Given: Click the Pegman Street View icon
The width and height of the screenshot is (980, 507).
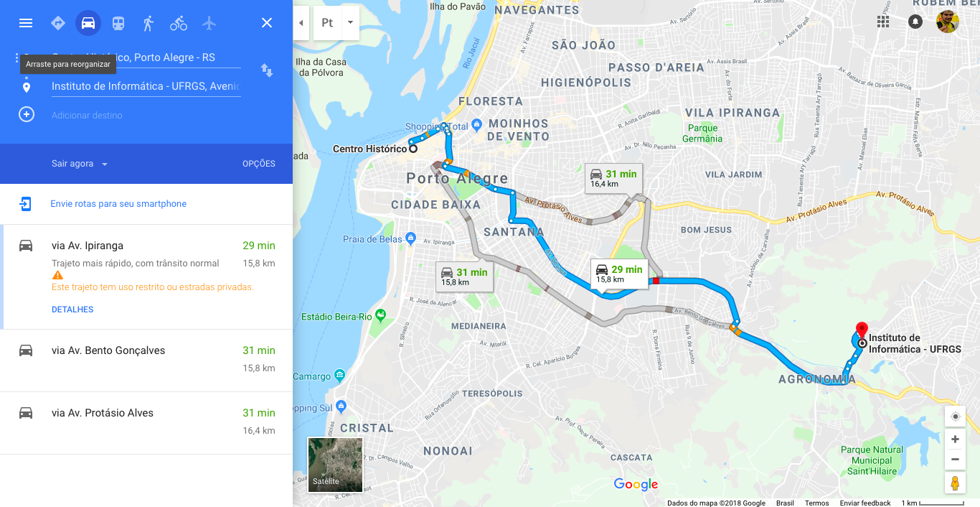Looking at the screenshot, I should click(955, 483).
